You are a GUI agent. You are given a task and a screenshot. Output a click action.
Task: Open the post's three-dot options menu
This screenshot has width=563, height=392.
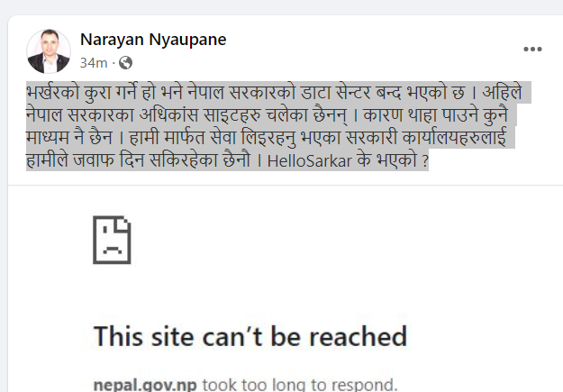click(x=532, y=50)
